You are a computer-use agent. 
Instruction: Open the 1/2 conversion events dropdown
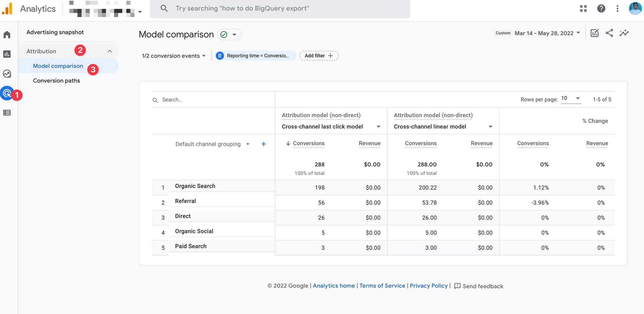(x=174, y=56)
